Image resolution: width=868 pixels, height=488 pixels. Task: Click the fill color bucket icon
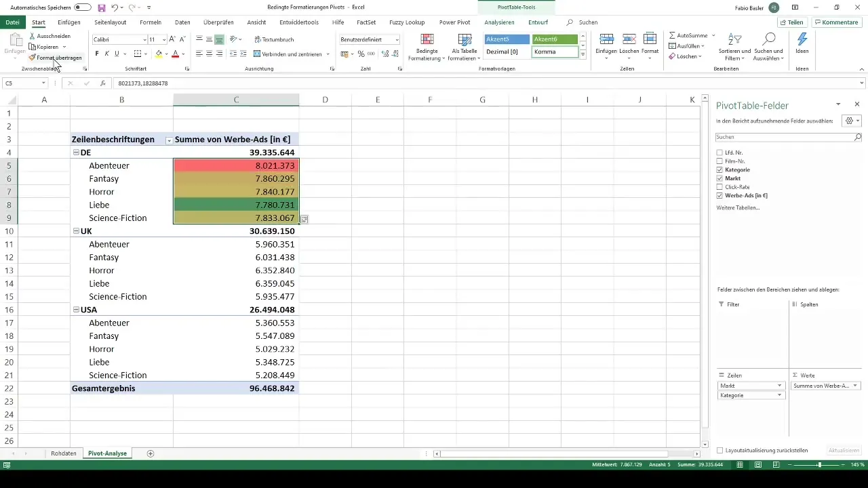(x=159, y=54)
